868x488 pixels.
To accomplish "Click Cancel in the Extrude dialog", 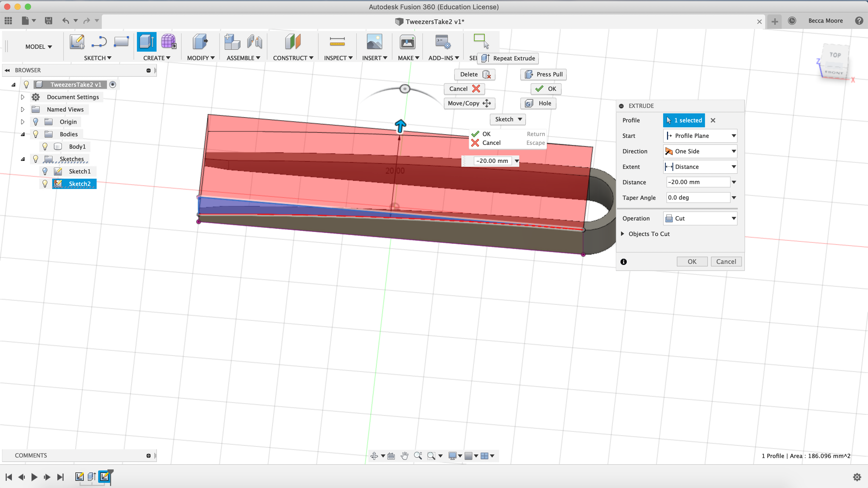I will click(x=726, y=262).
